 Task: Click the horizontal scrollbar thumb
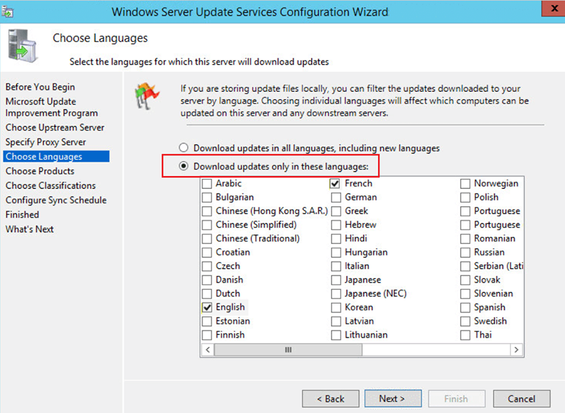(x=288, y=350)
